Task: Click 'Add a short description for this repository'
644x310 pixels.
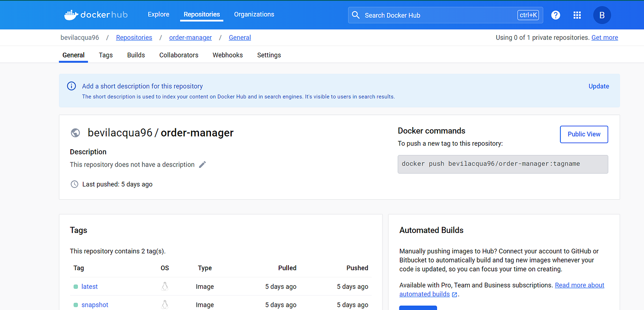Action: [142, 86]
